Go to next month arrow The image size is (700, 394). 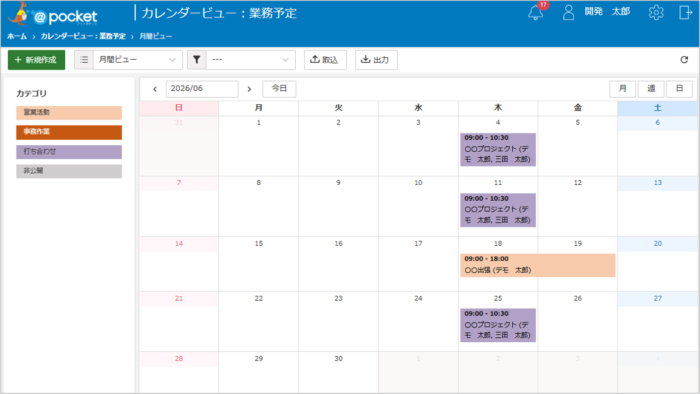pos(249,89)
